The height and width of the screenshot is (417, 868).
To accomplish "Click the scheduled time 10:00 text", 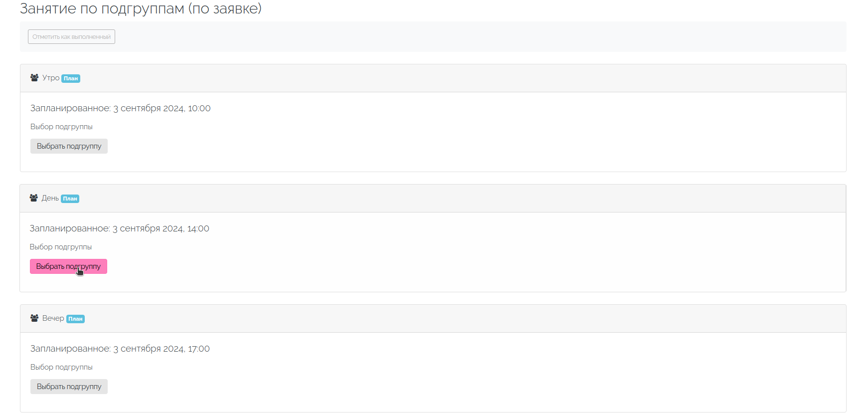I will (199, 108).
